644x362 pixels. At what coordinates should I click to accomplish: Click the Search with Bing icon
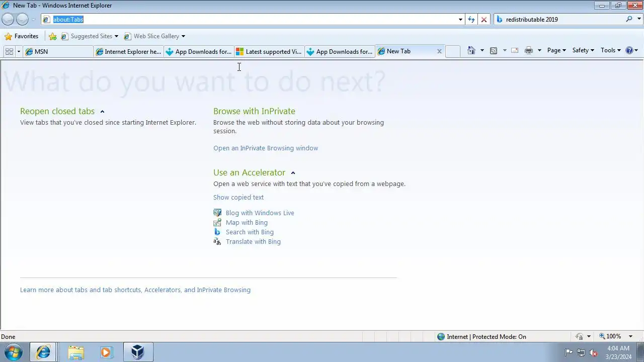point(217,232)
